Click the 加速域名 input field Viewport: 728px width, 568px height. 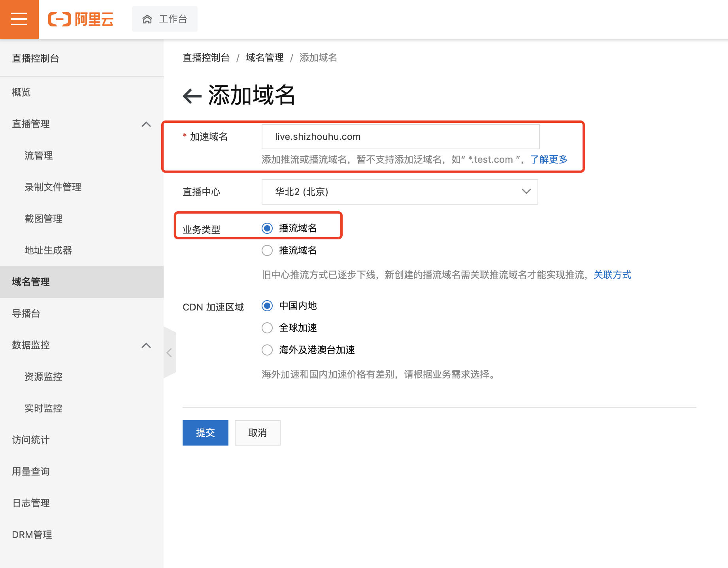click(400, 137)
